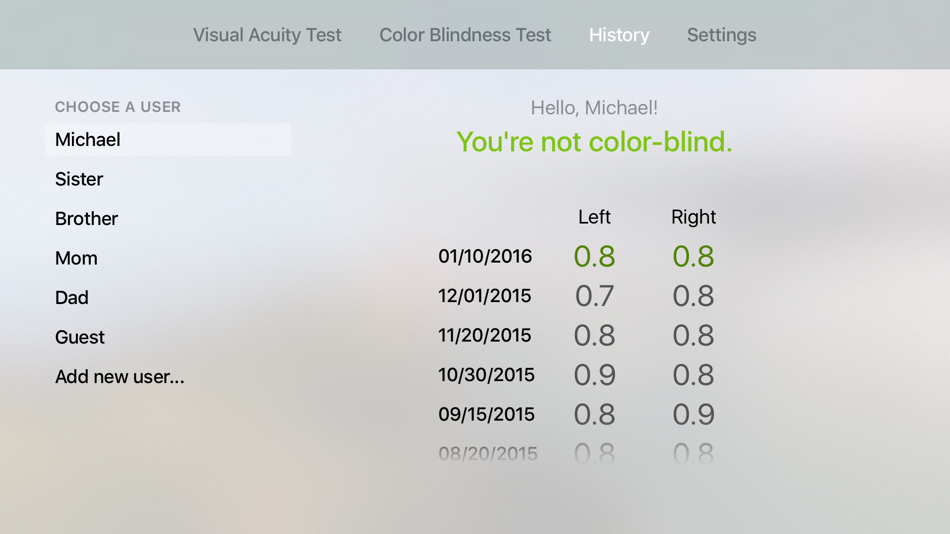
Task: Click right eye value for 01/10/2016
Action: 693,256
